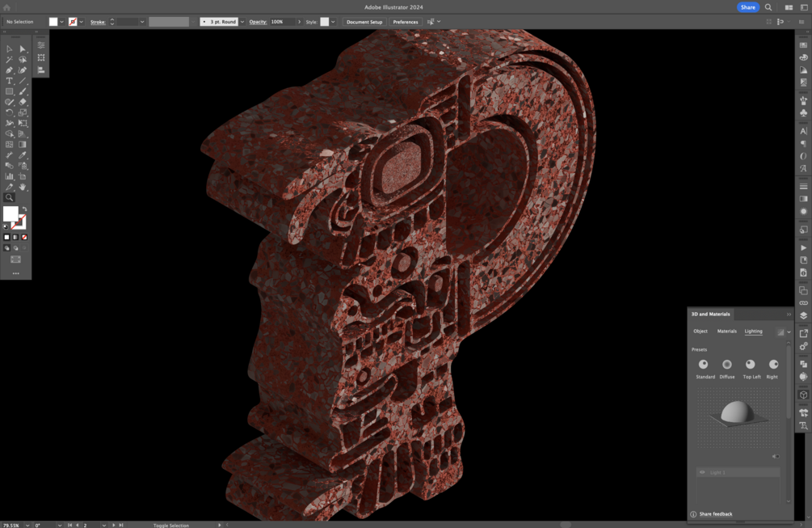Image resolution: width=812 pixels, height=528 pixels.
Task: Open the 3D and Materials dock icon
Action: pos(803,395)
